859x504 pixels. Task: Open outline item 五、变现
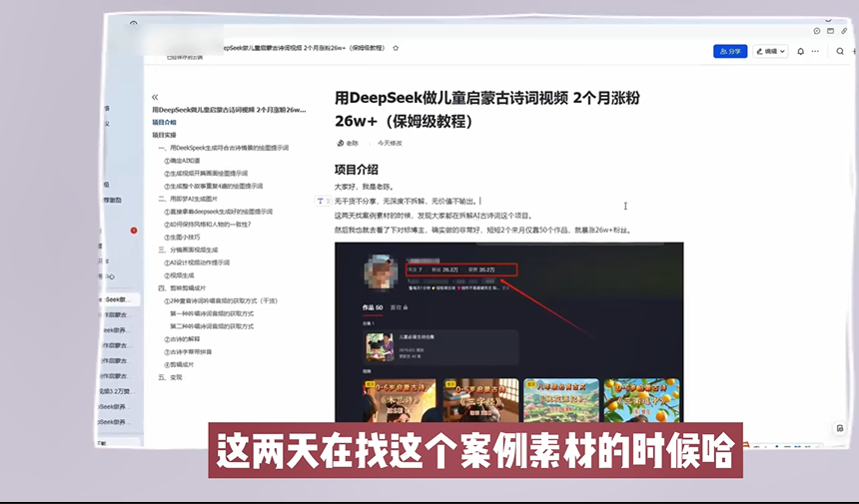170,377
